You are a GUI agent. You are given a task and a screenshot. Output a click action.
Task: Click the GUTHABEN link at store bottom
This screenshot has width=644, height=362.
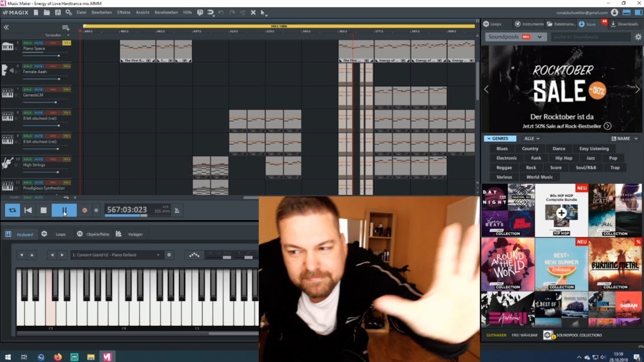pyautogui.click(x=496, y=335)
